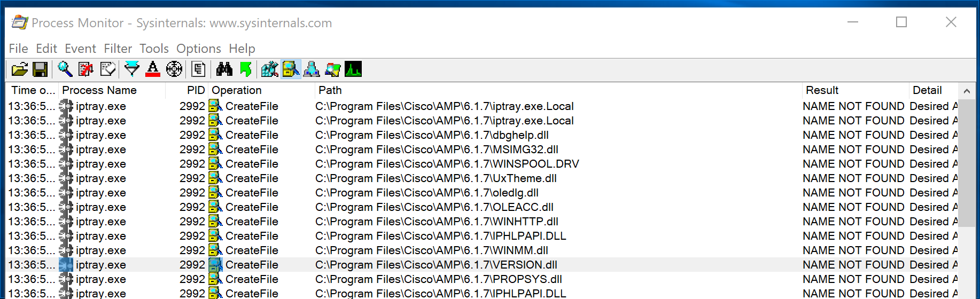Click the iptray.exe icon in the dbghelp.dll row
The height and width of the screenshot is (299, 980).
coord(66,135)
